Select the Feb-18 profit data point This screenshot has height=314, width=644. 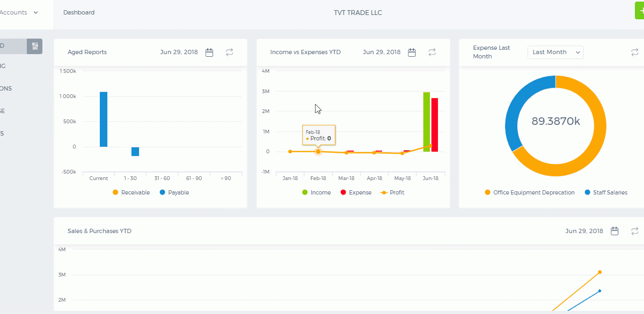click(x=318, y=152)
